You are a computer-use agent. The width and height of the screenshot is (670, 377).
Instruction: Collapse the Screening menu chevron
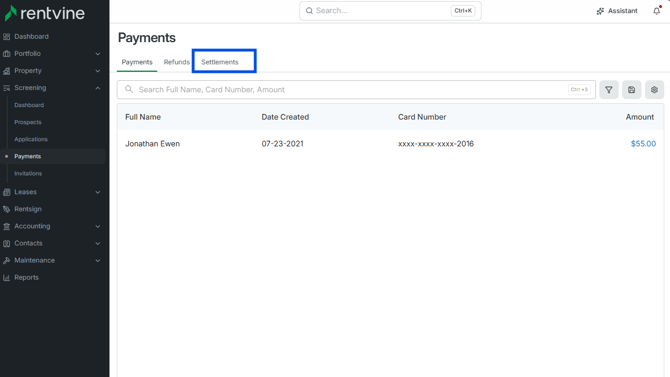(97, 88)
